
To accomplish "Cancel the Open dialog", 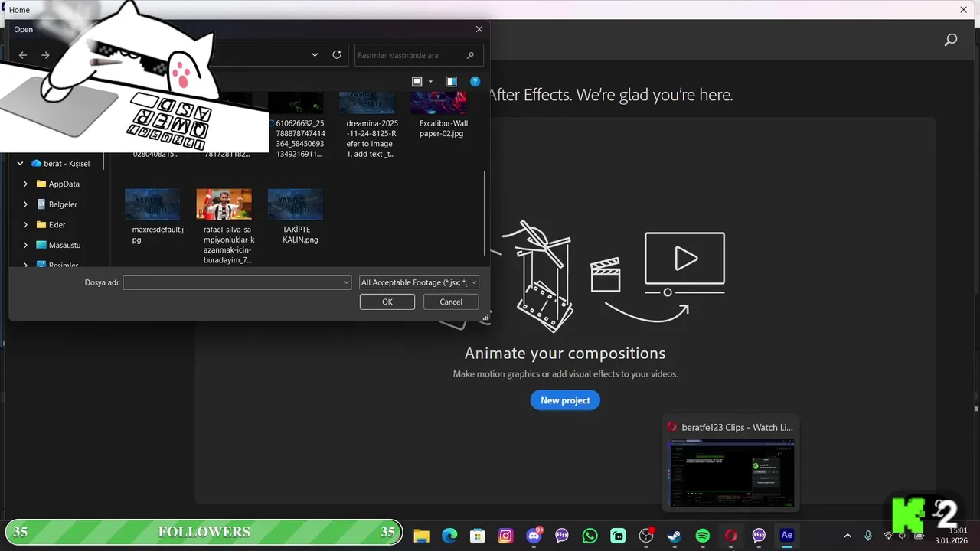I will pos(451,302).
